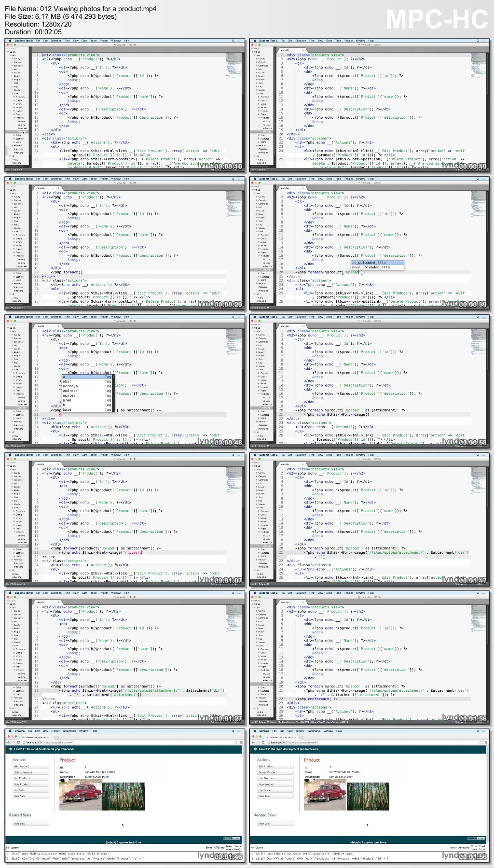
Task: Click the red car photo in the 00:01:46 frame
Action: [x=81, y=795]
